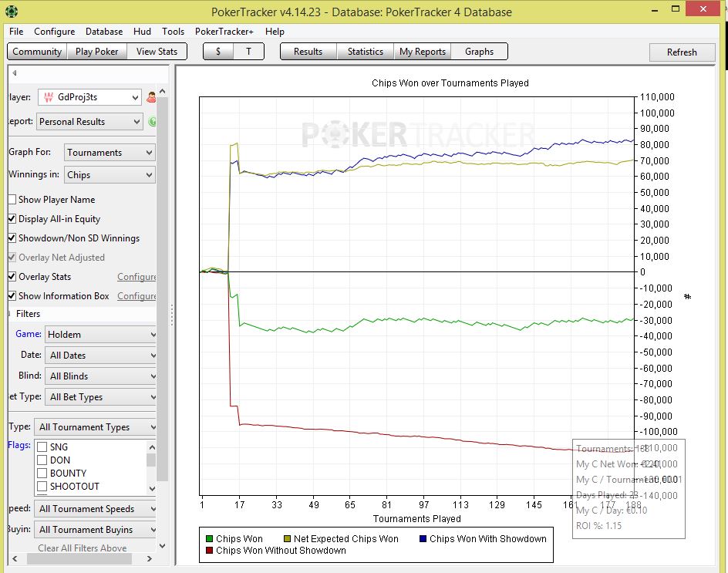This screenshot has height=573, width=728.
Task: Uncheck Display All-in Equity
Action: (12, 219)
